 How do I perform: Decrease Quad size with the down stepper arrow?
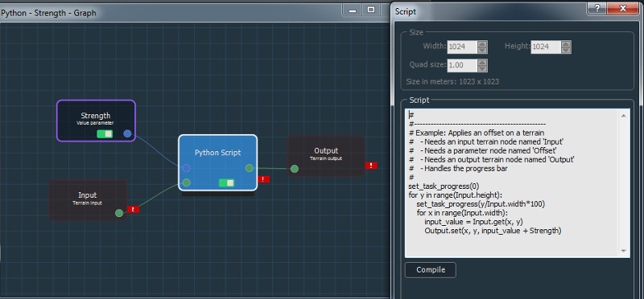482,68
